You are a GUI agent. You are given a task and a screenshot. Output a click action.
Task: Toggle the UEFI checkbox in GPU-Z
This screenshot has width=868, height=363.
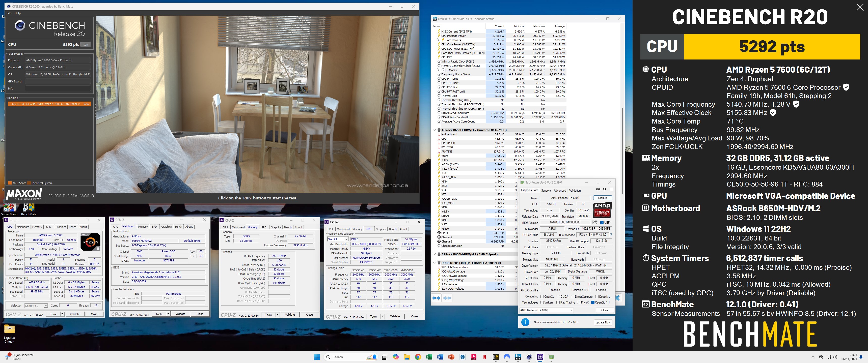click(602, 222)
